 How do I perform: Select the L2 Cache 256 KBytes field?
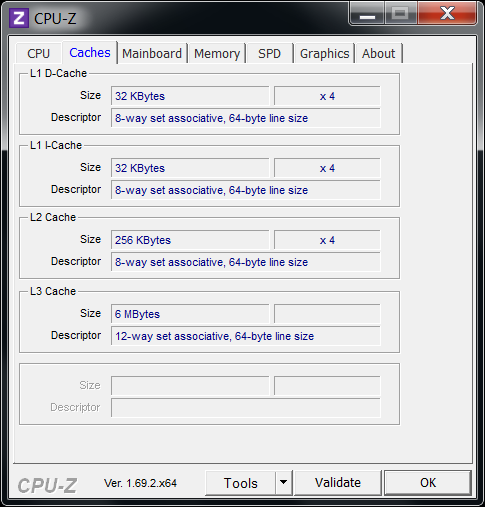click(x=190, y=240)
